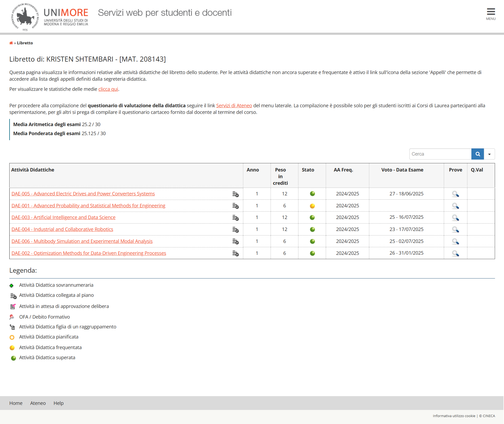Click Media Aritmetica degli esami value
This screenshot has height=424, width=504.
point(91,125)
